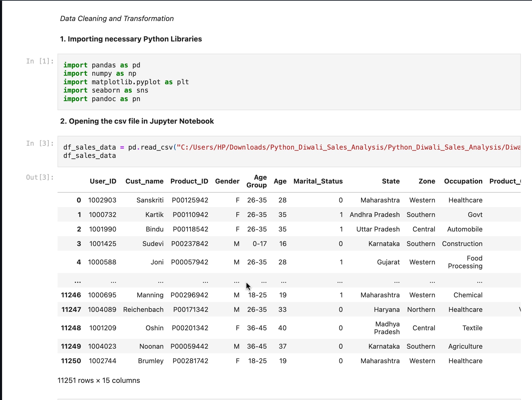The image size is (532, 400).
Task: Click the Occupation column header
Action: coord(463,181)
